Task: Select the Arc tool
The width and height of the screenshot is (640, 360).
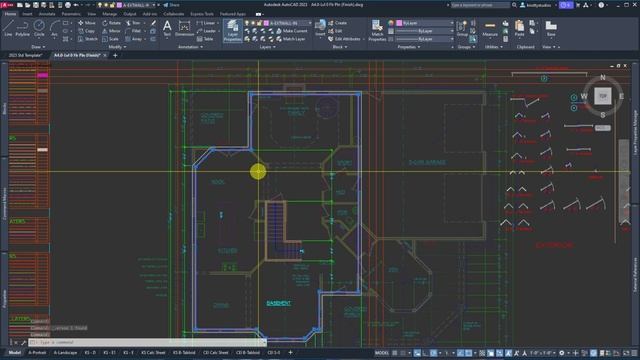Action: [x=54, y=29]
